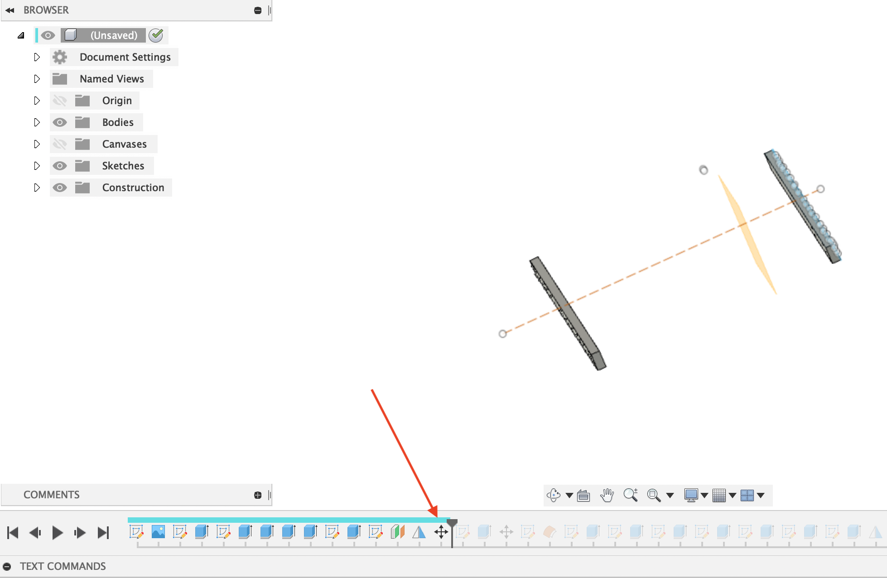Image resolution: width=887 pixels, height=588 pixels.
Task: Show the Canvases folder
Action: click(60, 144)
